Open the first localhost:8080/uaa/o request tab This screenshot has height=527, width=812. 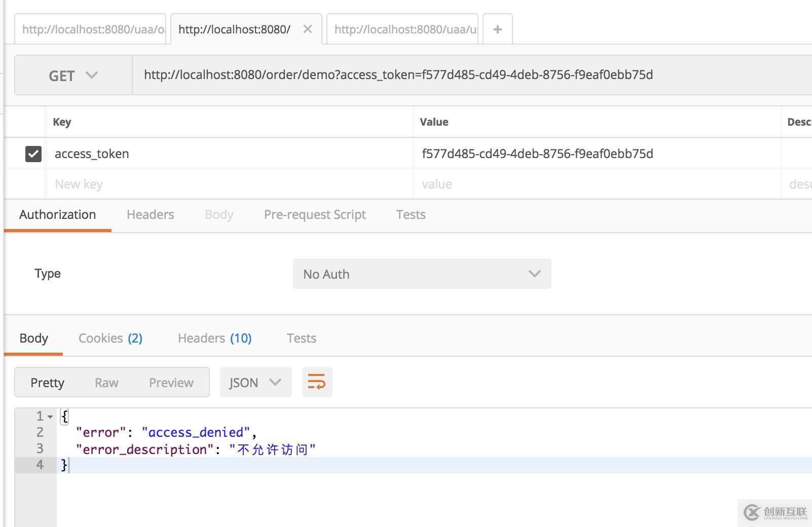(x=93, y=29)
